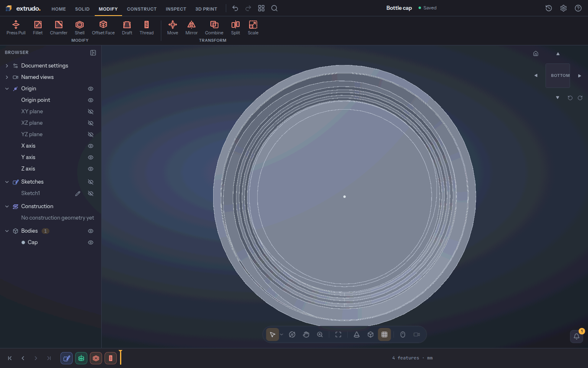Collapse the Browser panel
This screenshot has height=368, width=588.
click(x=93, y=53)
